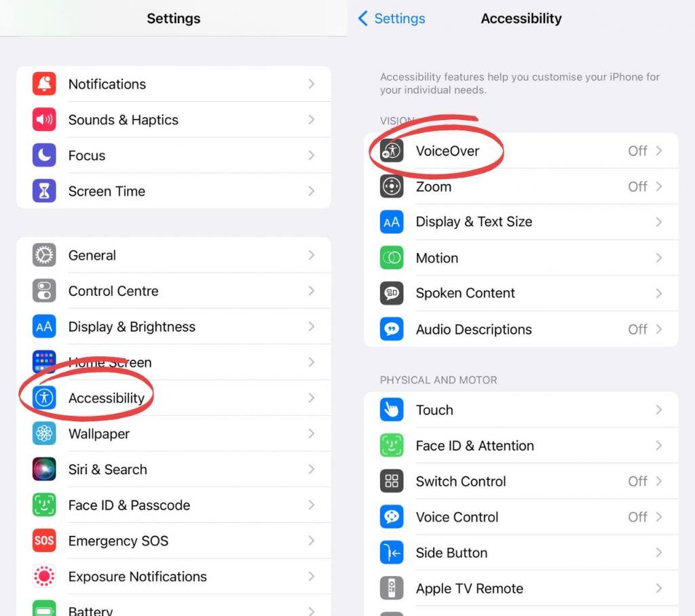This screenshot has width=695, height=616.
Task: Open Apple TV Remote label
Action: (470, 588)
